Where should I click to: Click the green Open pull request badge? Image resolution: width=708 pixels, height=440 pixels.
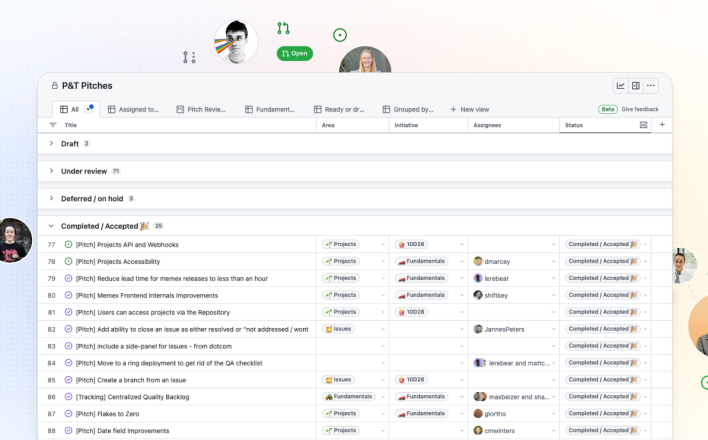(x=295, y=53)
